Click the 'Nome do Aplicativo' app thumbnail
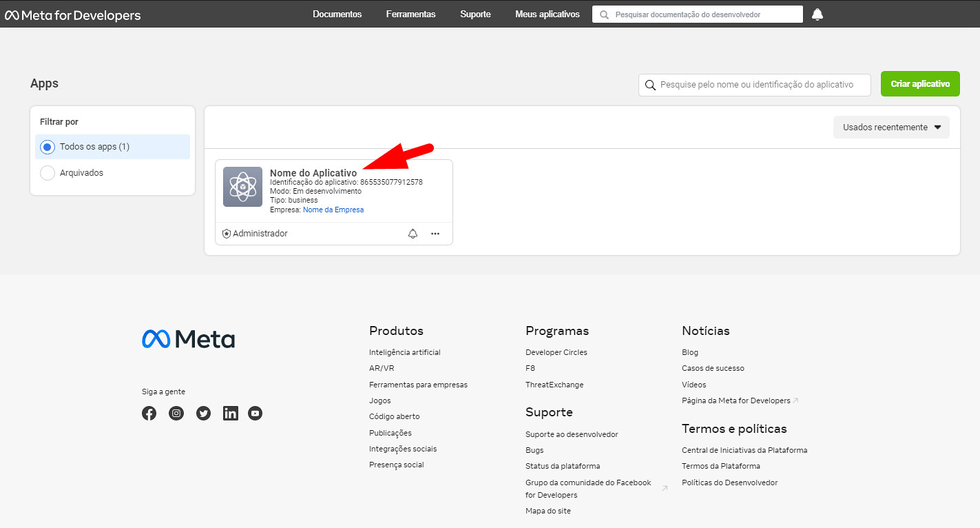This screenshot has height=528, width=980. coord(242,187)
